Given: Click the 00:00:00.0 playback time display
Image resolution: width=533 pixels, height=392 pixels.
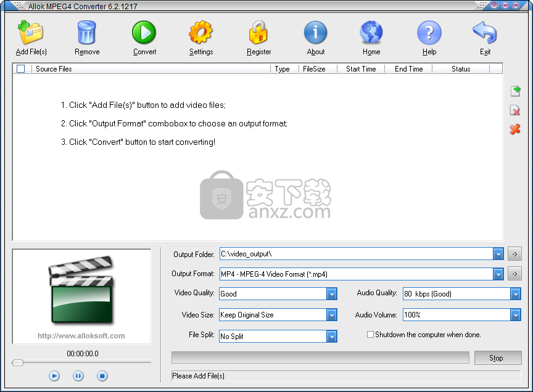Looking at the screenshot, I should coord(83,354).
